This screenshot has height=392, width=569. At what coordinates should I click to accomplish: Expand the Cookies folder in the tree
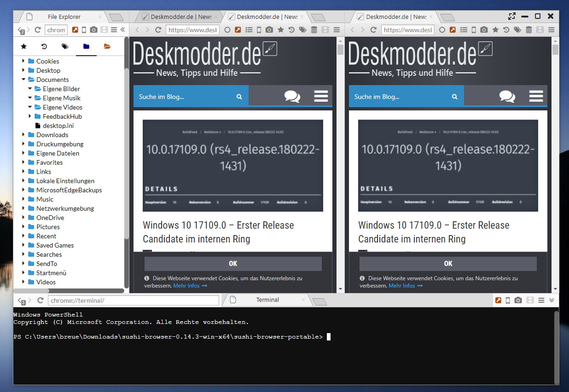[x=23, y=61]
